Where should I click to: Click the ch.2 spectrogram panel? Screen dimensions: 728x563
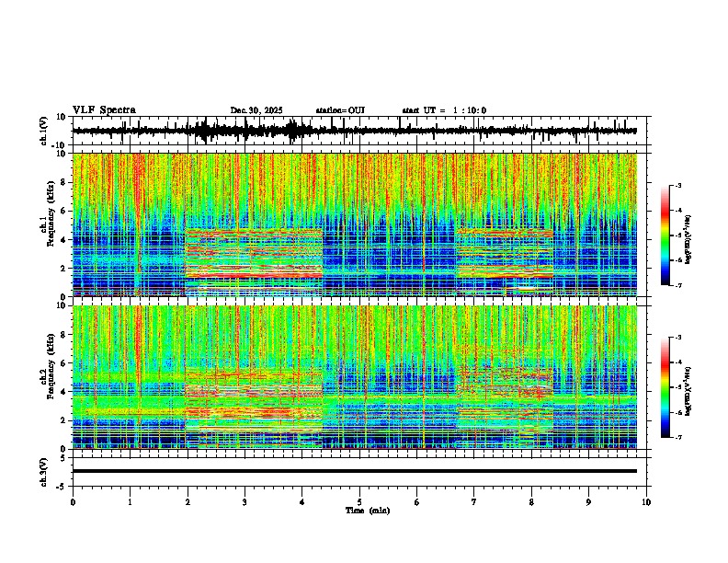(x=355, y=377)
